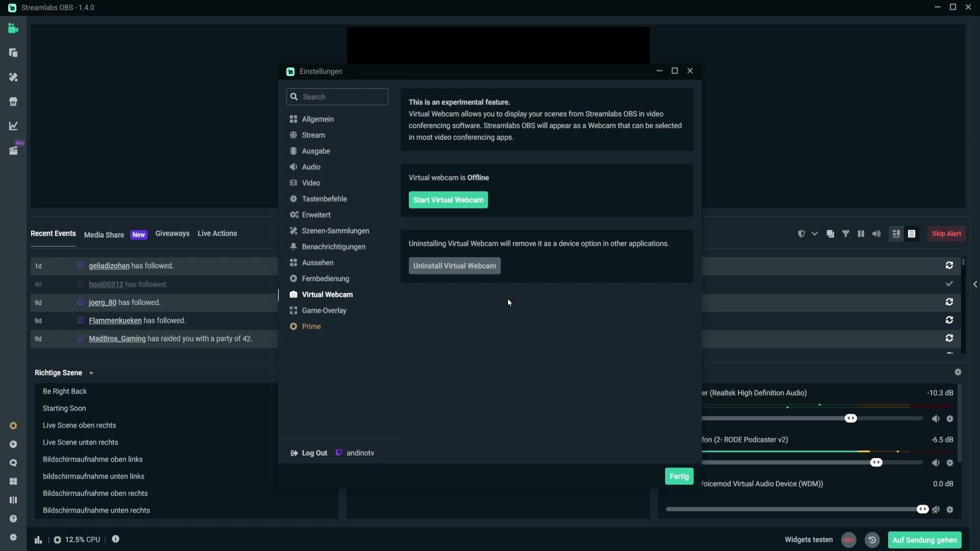Open the dropdown chevron beside shield icon

pyautogui.click(x=815, y=234)
